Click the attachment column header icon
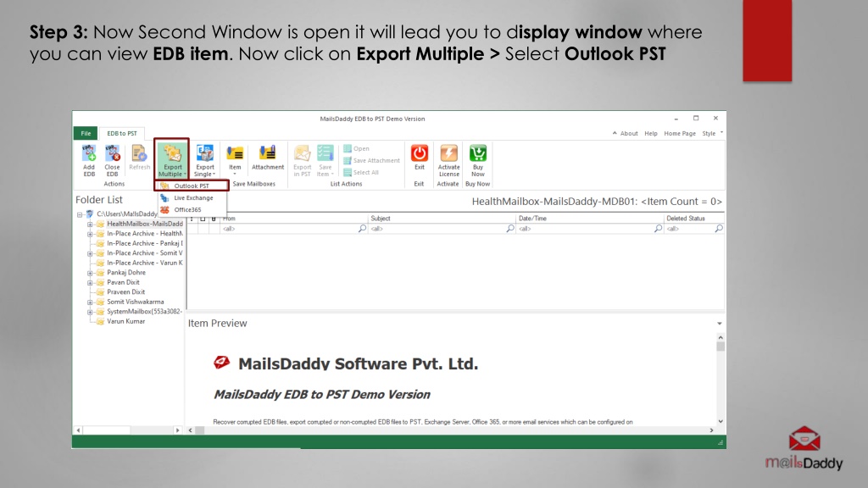868x488 pixels. (214, 219)
